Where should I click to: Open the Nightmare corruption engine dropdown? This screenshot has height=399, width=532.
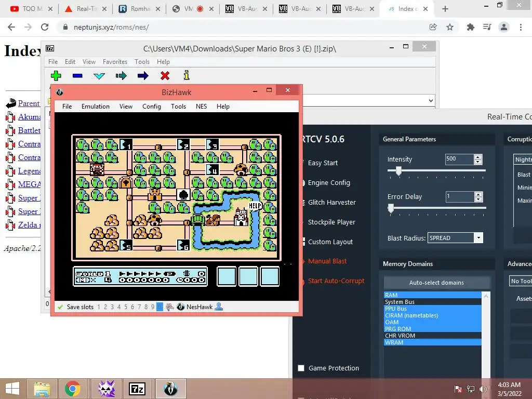523,159
